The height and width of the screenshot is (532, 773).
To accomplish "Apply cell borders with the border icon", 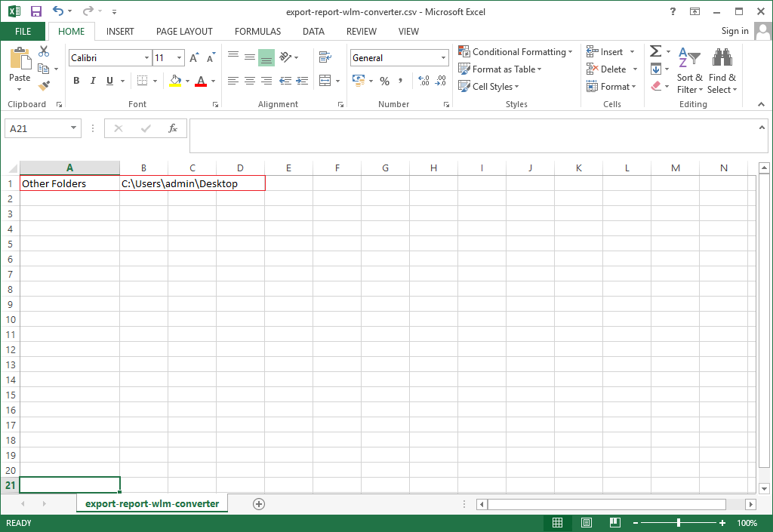I will click(142, 81).
